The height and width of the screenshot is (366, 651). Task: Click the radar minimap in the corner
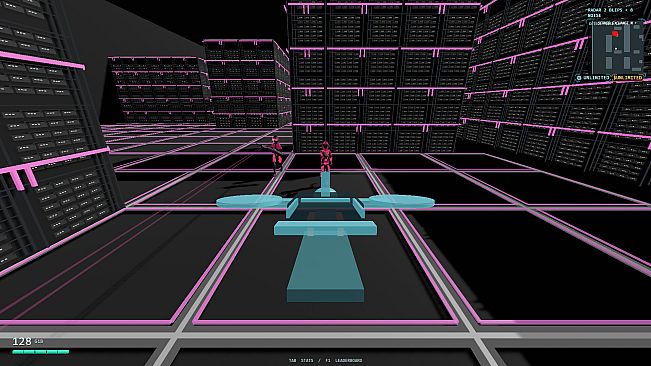point(617,49)
